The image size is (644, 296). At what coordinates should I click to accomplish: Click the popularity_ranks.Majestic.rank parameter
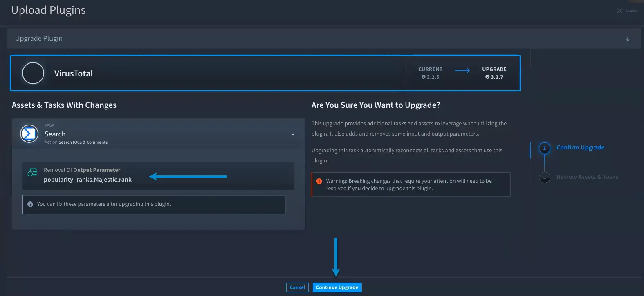[x=88, y=180]
